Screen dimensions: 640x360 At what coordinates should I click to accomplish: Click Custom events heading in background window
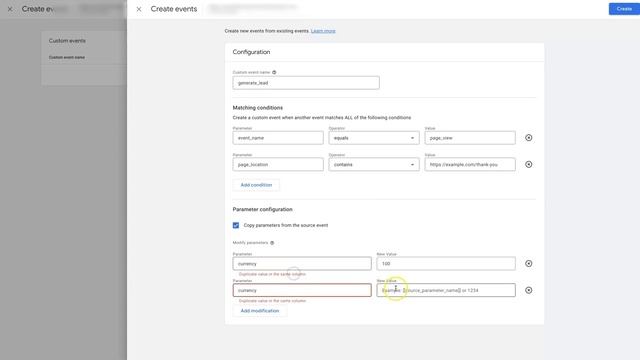(67, 41)
